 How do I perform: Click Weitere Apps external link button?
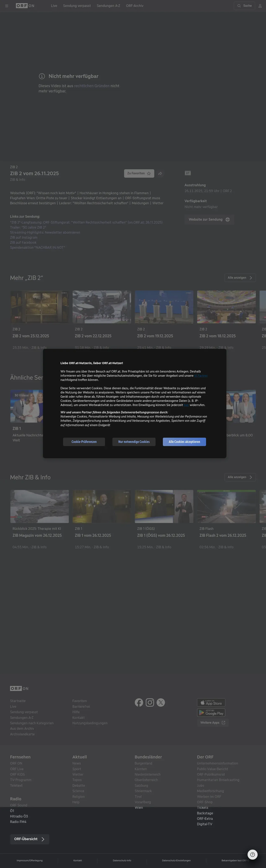point(213,723)
